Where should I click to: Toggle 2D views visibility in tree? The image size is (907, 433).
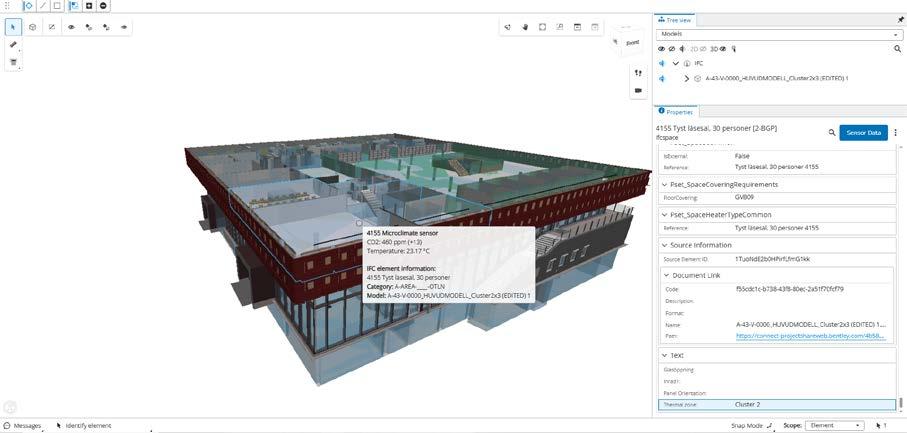(x=699, y=49)
